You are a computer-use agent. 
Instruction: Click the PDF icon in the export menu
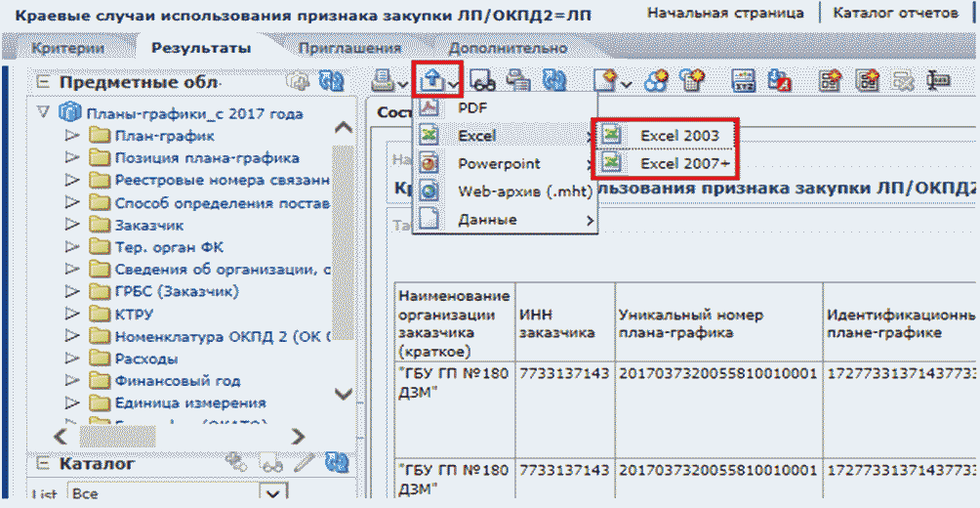click(430, 108)
